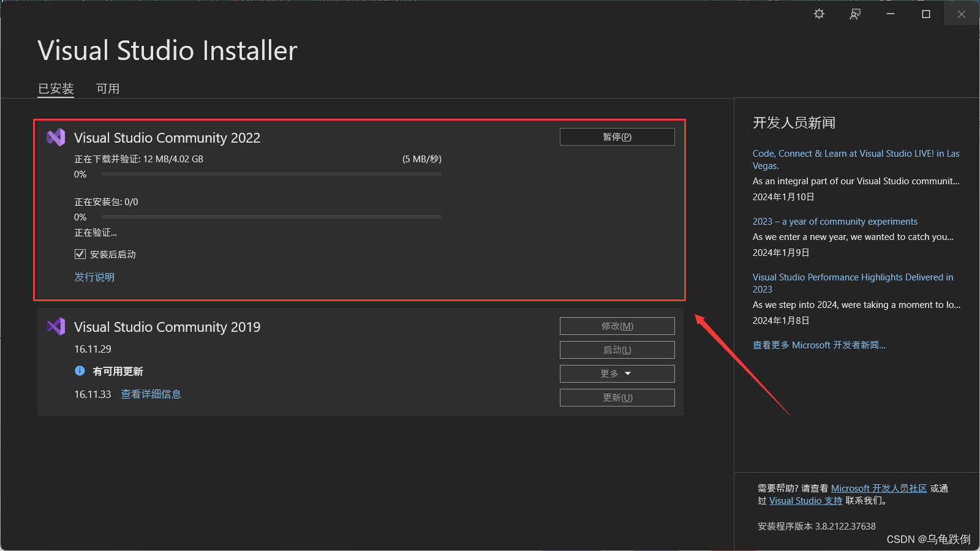Viewport: 980px width, 551px height.
Task: Click the Visual Studio Community 2022 product logo
Action: coord(56,137)
